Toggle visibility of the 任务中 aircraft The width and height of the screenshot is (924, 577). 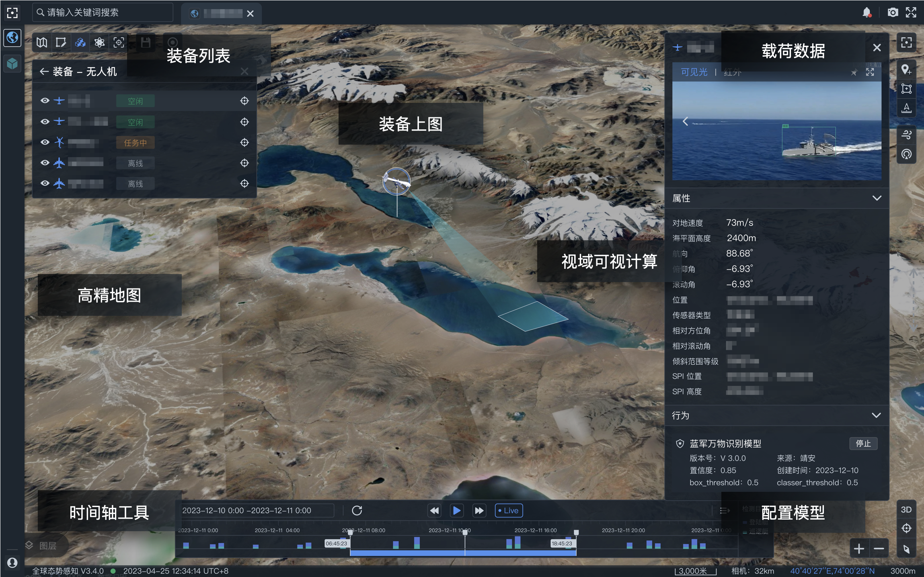point(45,142)
